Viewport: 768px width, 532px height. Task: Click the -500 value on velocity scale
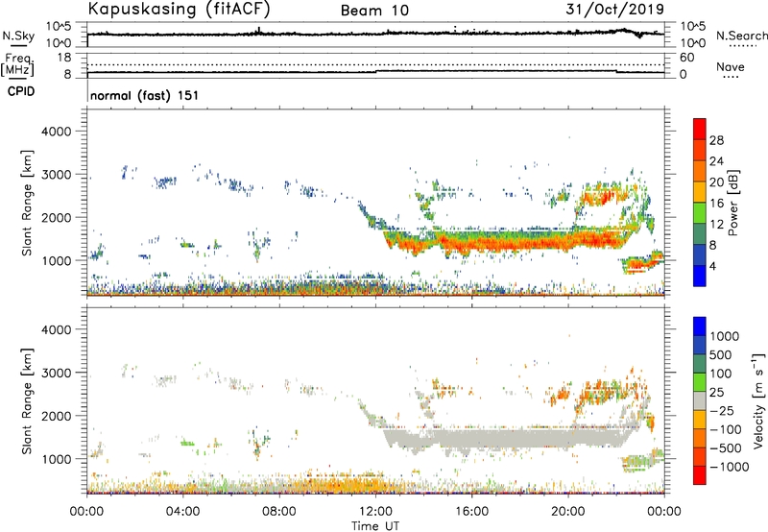click(x=726, y=448)
